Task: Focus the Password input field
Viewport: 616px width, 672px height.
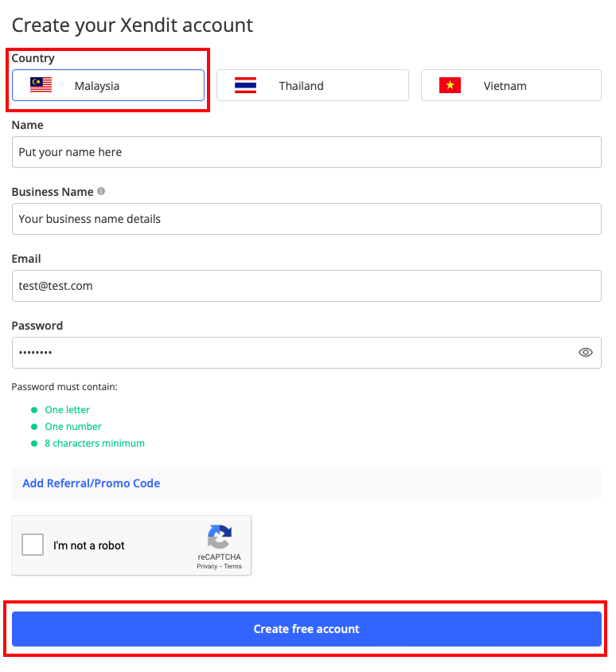Action: (306, 353)
